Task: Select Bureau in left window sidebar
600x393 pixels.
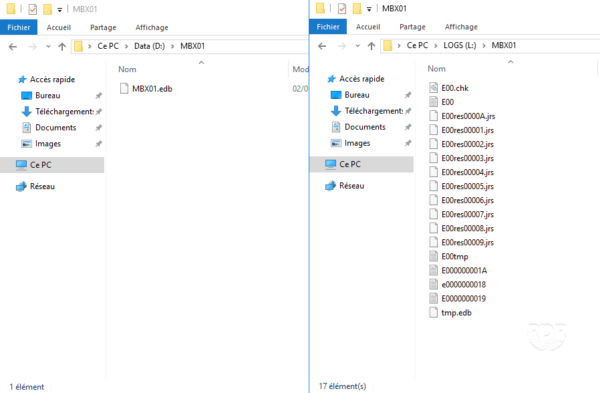Action: point(47,96)
